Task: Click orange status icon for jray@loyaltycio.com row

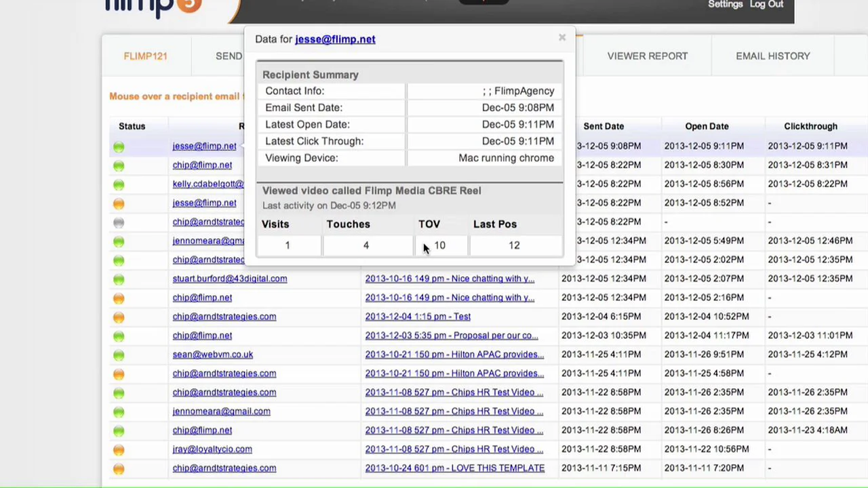Action: tap(119, 450)
